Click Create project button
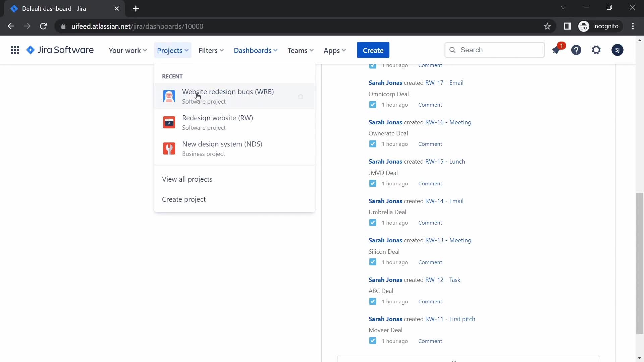This screenshot has width=644, height=362. (183, 199)
